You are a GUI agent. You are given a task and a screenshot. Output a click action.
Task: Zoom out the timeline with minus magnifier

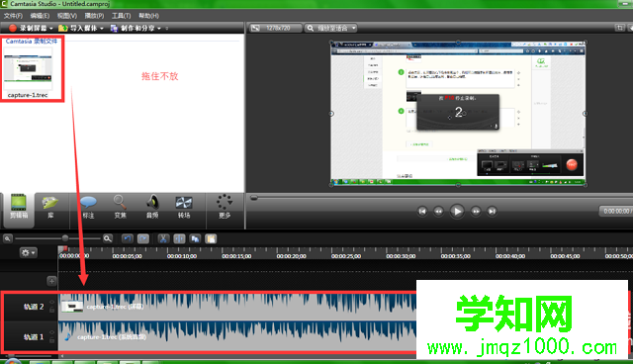point(7,238)
